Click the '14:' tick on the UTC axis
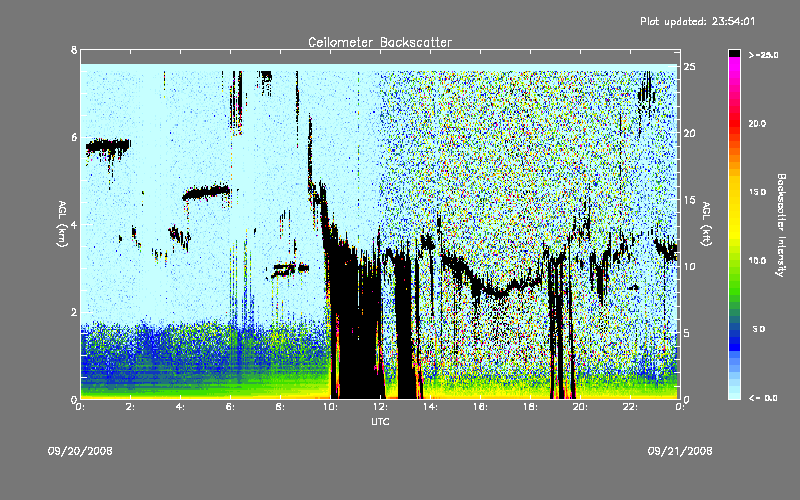The width and height of the screenshot is (800, 500). [431, 407]
